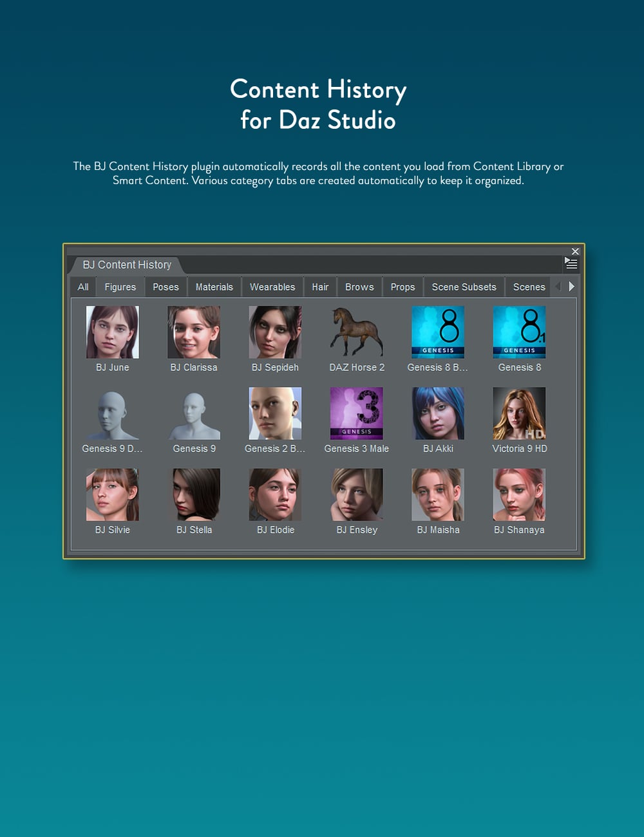
Task: Select the DAZ Horse 2 thumbnail
Action: (357, 332)
